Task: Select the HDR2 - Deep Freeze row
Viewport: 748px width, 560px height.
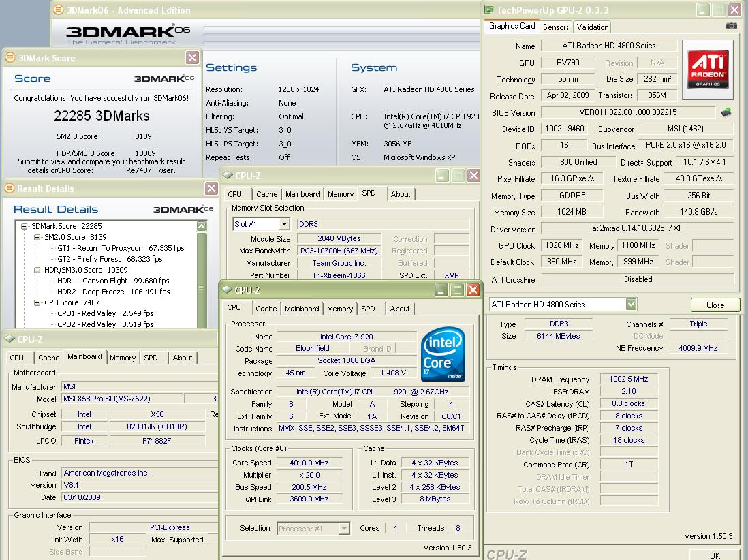Action: (x=114, y=292)
